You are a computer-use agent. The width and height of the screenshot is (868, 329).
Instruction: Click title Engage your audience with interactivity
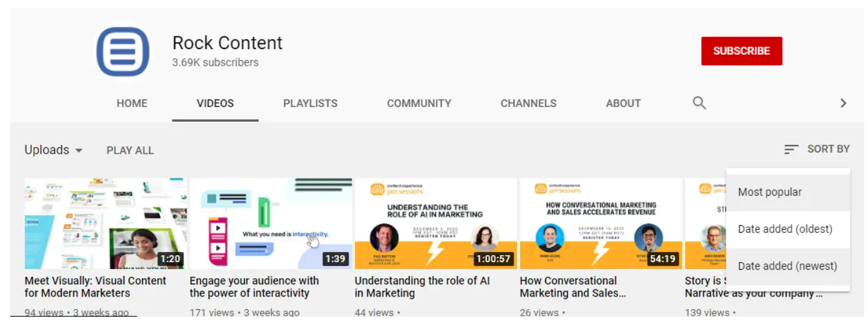pos(254,287)
